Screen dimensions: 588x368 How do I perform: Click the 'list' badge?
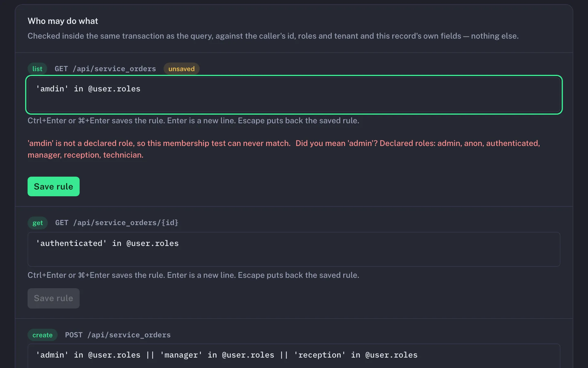point(37,69)
